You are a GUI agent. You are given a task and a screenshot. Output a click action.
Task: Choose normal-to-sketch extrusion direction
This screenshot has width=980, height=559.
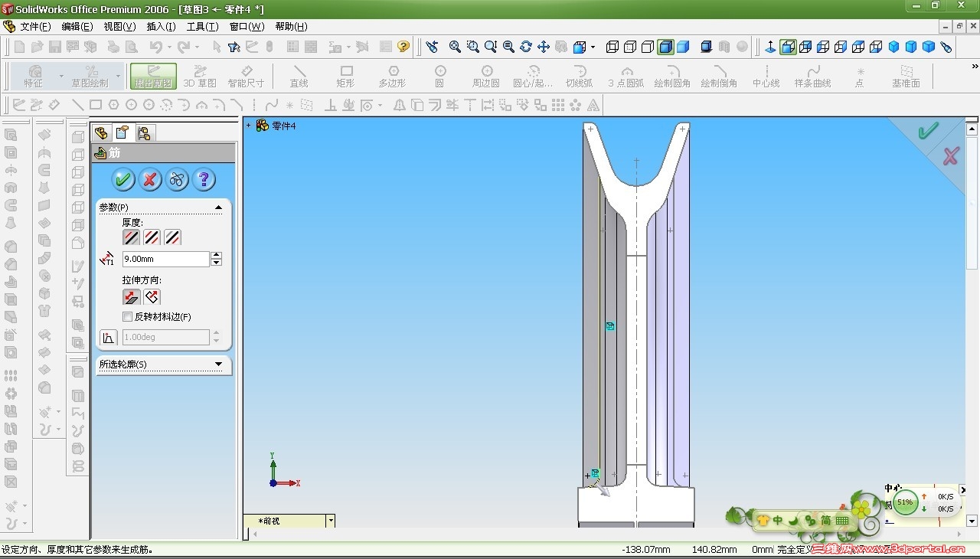tap(152, 297)
